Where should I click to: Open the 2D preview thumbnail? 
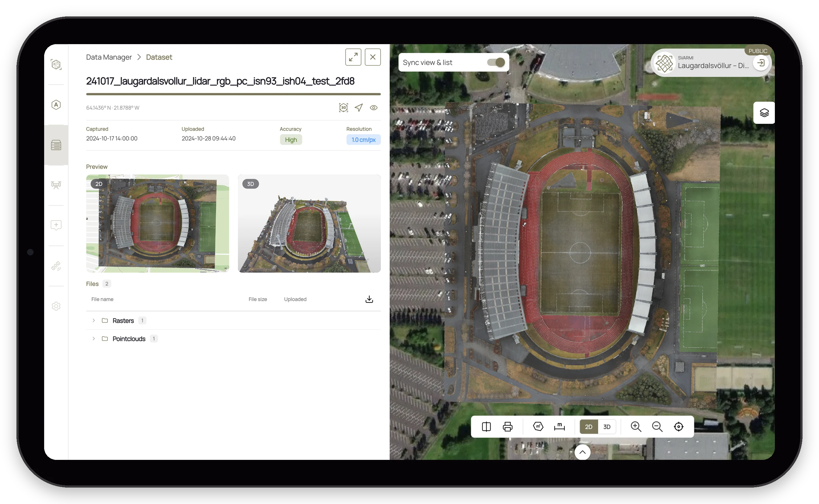tap(157, 223)
